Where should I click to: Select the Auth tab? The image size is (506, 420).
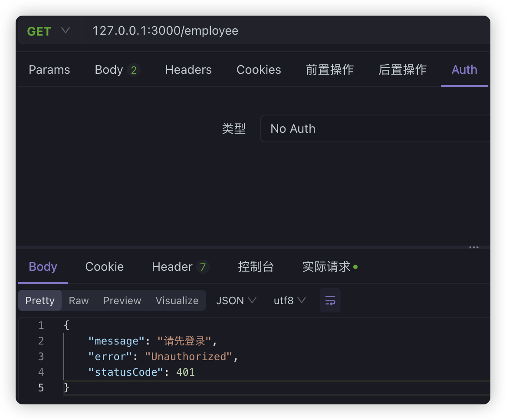pyautogui.click(x=464, y=70)
